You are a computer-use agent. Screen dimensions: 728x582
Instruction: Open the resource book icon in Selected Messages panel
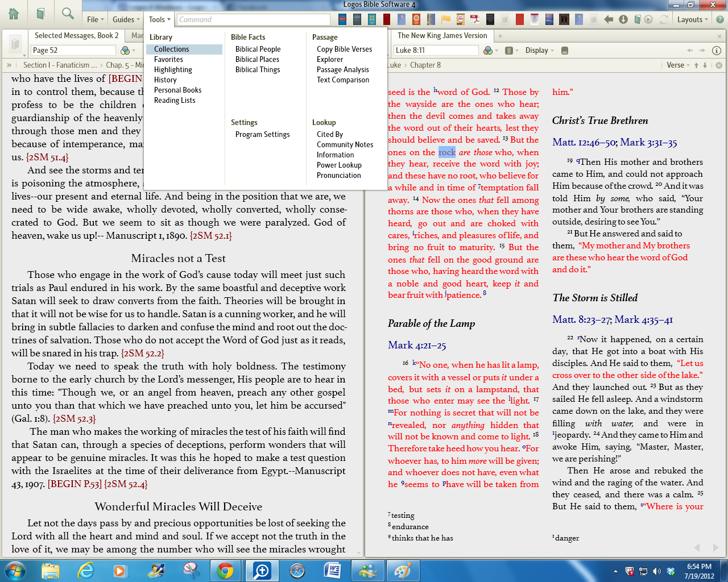pos(15,44)
